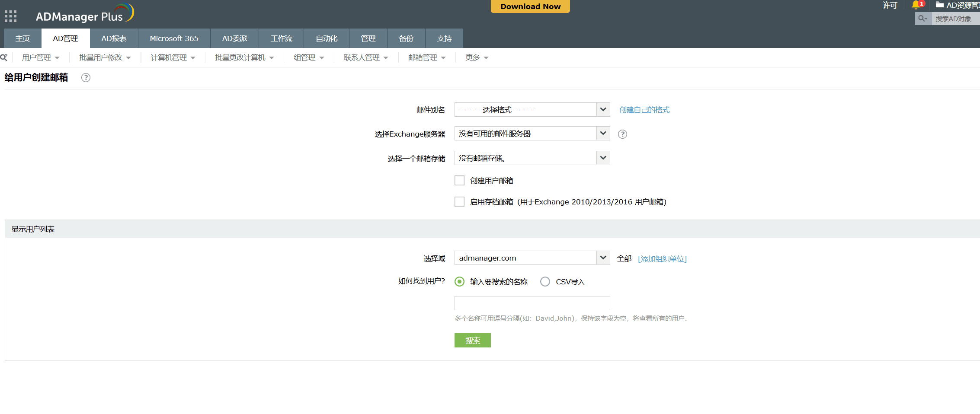Viewport: 980px width, 414px height.
Task: Click the notification bell icon
Action: (916, 5)
